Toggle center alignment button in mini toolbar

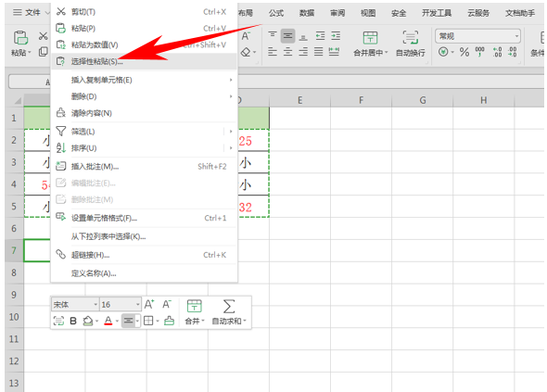pos(128,321)
